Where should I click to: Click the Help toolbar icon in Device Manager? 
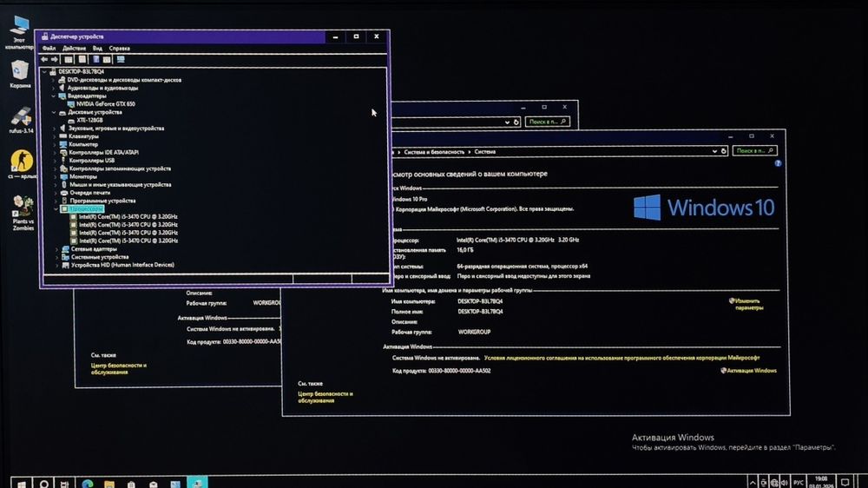(95, 59)
